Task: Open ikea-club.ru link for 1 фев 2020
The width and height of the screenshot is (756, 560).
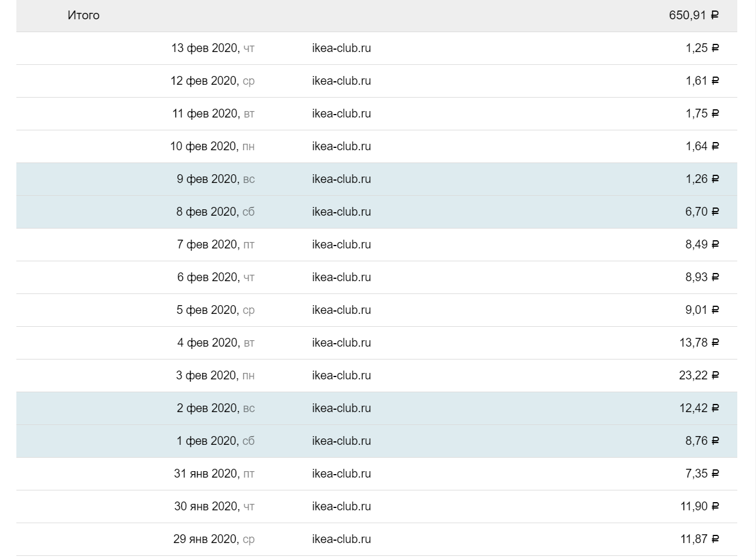Action: point(341,441)
